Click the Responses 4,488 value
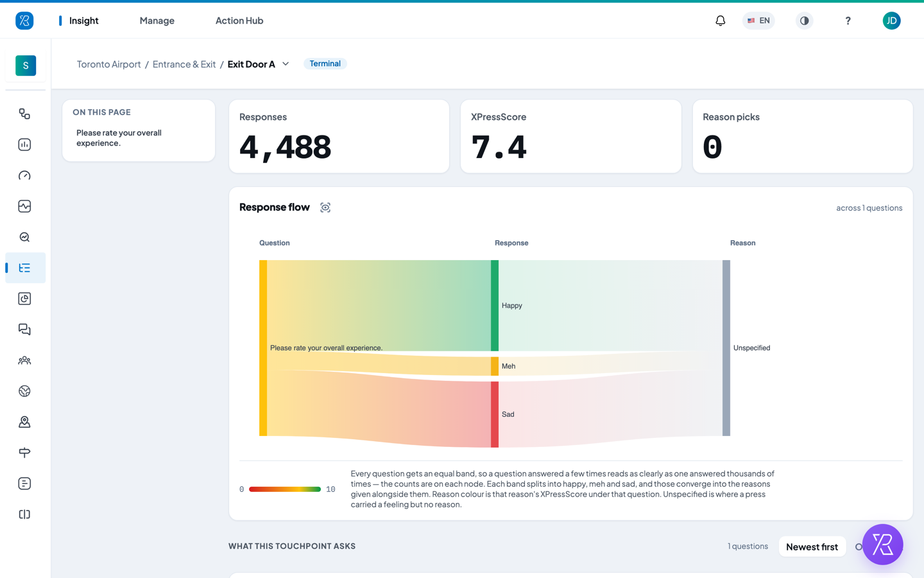 click(x=286, y=147)
